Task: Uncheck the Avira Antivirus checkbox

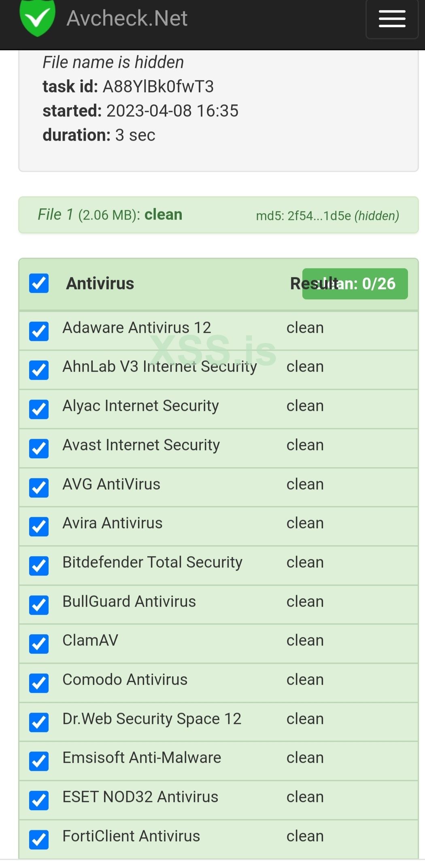Action: [39, 527]
